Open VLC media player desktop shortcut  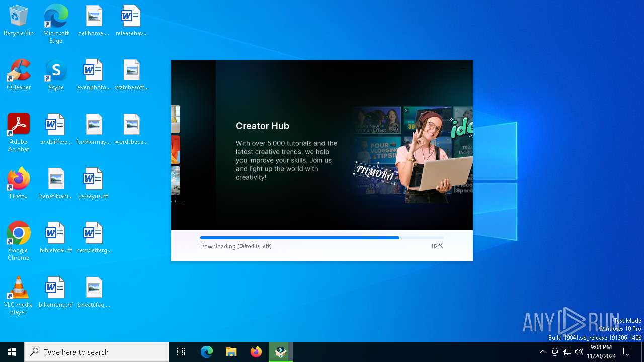[19, 296]
